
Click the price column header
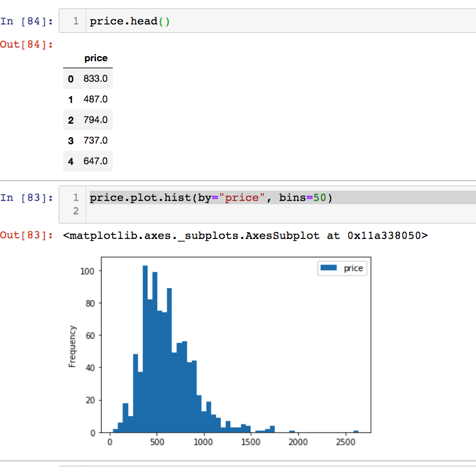[x=95, y=58]
